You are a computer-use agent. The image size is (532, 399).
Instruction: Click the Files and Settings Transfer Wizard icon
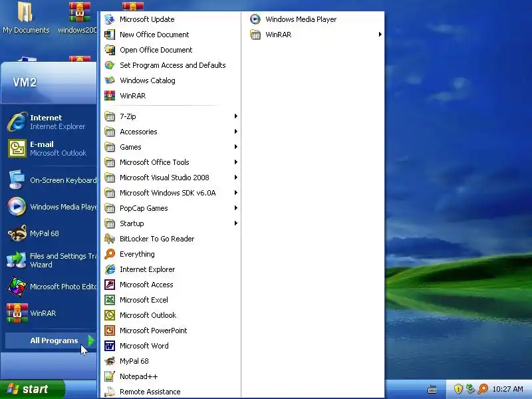coord(16,260)
